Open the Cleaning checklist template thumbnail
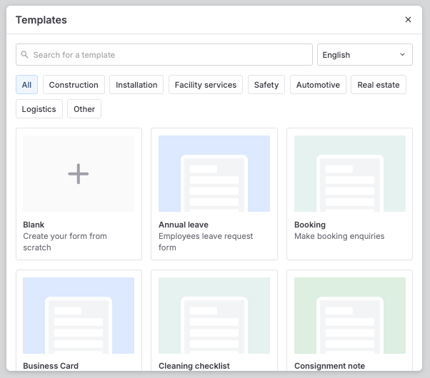Image resolution: width=430 pixels, height=378 pixels. click(x=214, y=315)
